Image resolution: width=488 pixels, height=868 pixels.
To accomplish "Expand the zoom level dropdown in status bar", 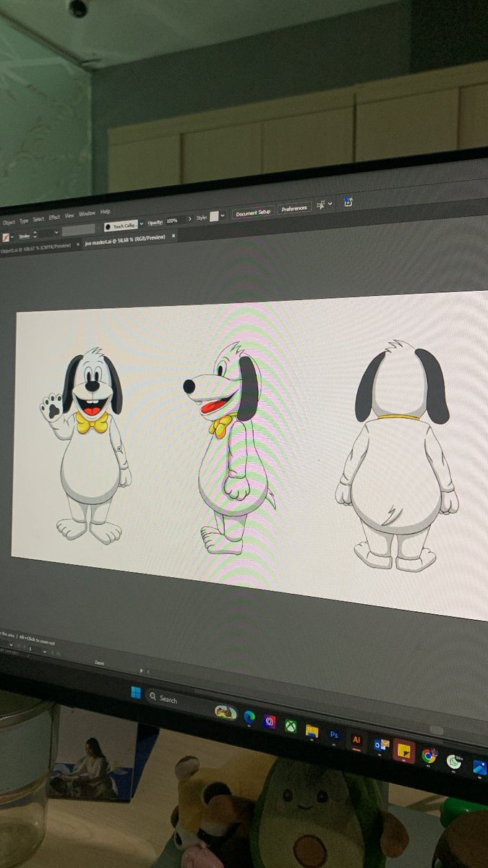I will point(11,644).
